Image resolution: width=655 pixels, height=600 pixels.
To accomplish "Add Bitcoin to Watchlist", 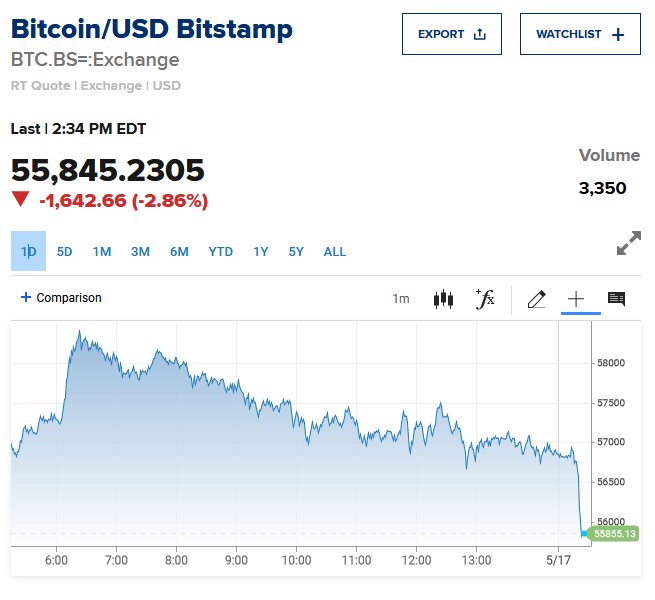I will (580, 34).
